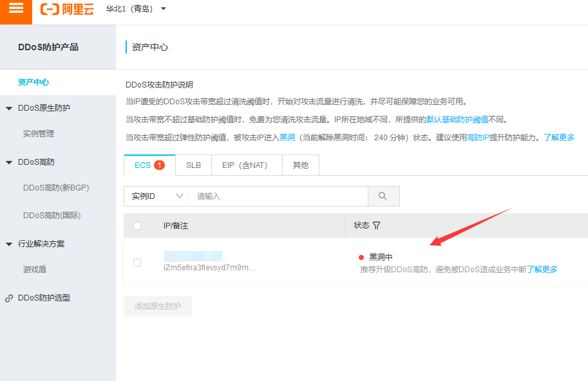Click the 默认基础防护阈值 link
Viewport: 588px width, 381px height.
(x=457, y=120)
